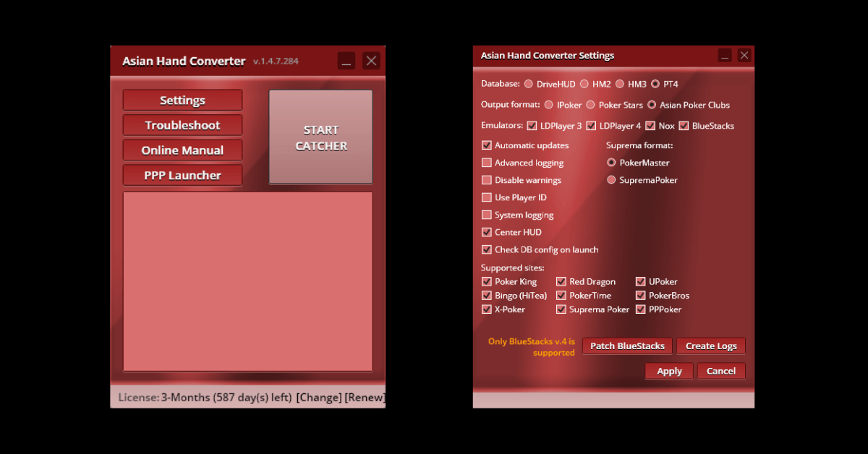
Task: Uncheck Red Dragon supported site
Action: coord(561,282)
